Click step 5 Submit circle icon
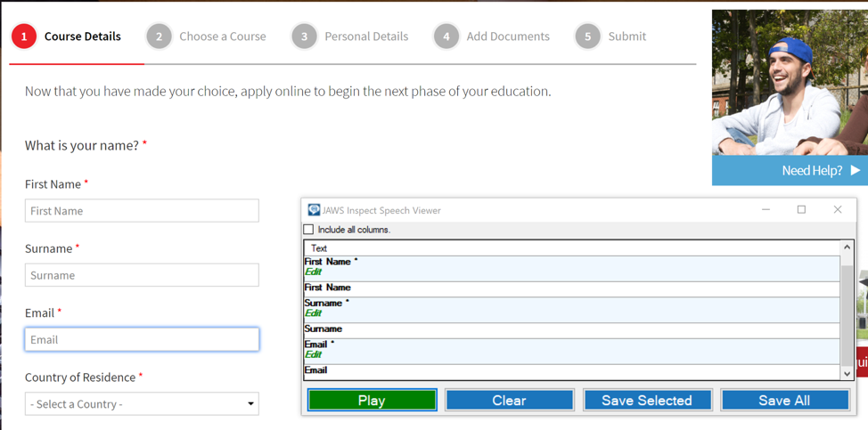This screenshot has height=430, width=868. [x=587, y=37]
